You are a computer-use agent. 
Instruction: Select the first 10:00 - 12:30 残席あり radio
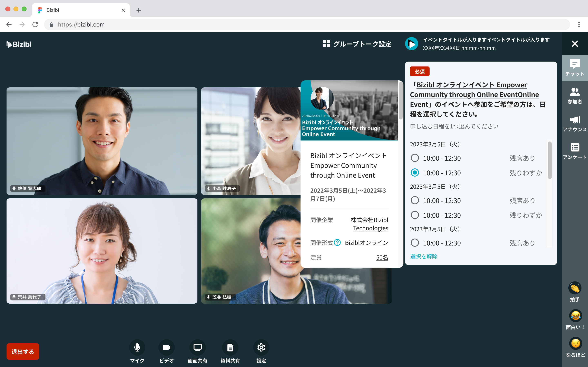click(x=415, y=158)
